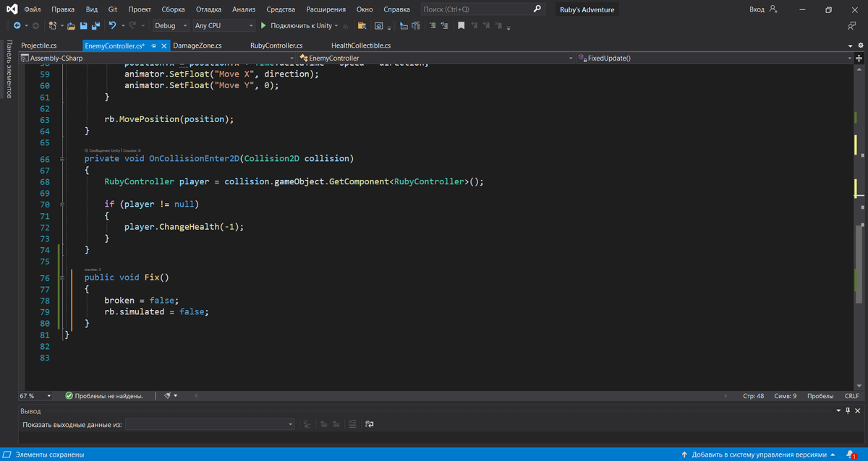Save the current file with the floppy icon
The width and height of the screenshot is (868, 461).
tap(83, 25)
